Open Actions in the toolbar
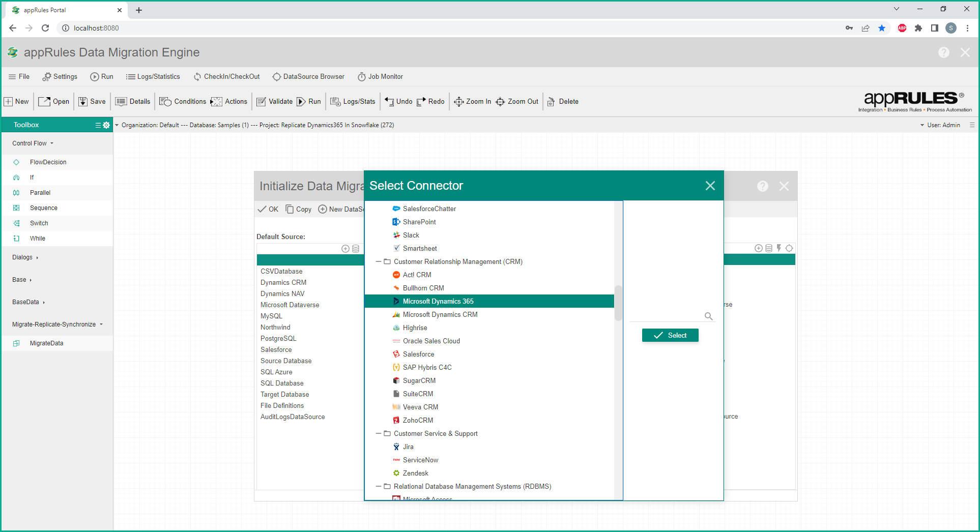980x532 pixels. coord(229,102)
